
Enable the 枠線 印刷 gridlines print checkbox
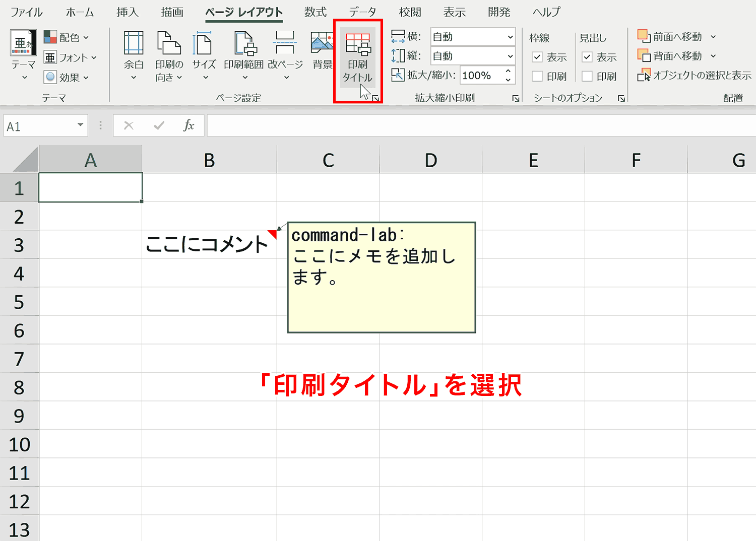coord(537,76)
